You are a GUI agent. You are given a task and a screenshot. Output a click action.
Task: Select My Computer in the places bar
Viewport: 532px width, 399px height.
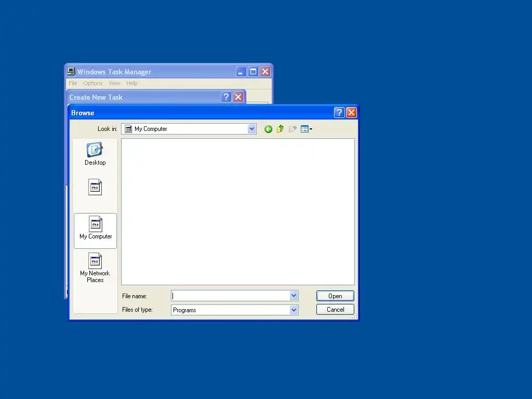(x=96, y=231)
